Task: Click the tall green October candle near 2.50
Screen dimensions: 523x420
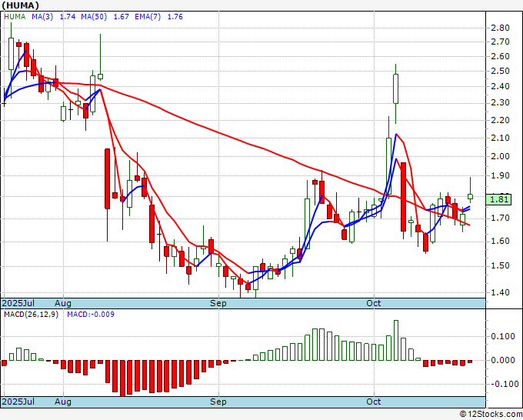Action: pos(396,88)
